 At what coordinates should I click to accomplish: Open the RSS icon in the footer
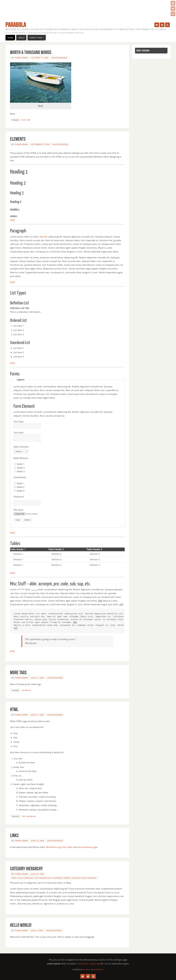tap(93, 976)
